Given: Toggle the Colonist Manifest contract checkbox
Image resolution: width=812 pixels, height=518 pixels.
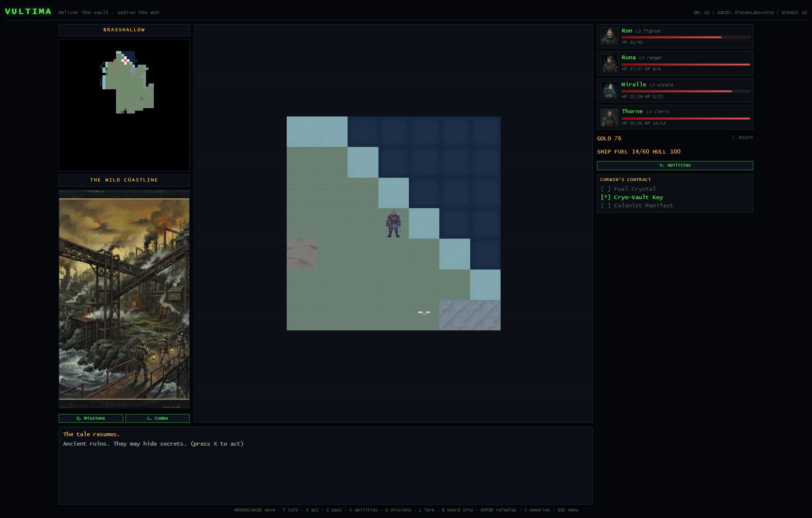Looking at the screenshot, I should point(606,206).
